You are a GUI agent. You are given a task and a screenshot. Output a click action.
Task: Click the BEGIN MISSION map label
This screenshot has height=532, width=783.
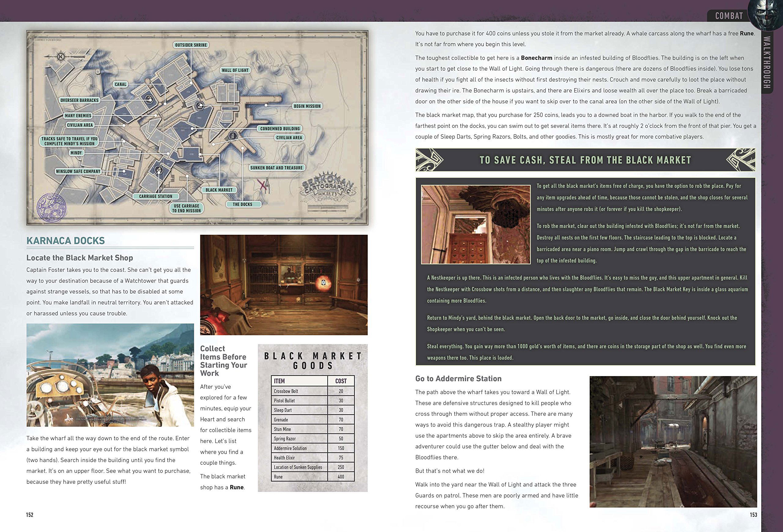pos(307,106)
